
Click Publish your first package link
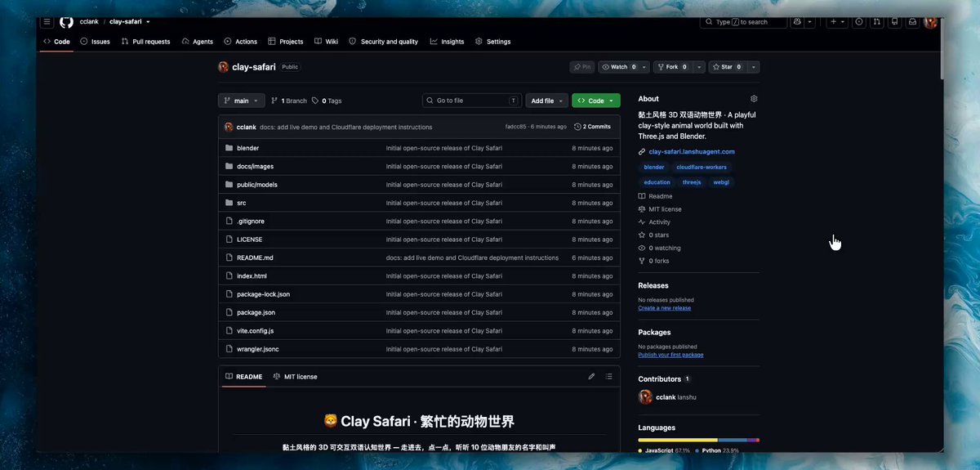click(670, 355)
